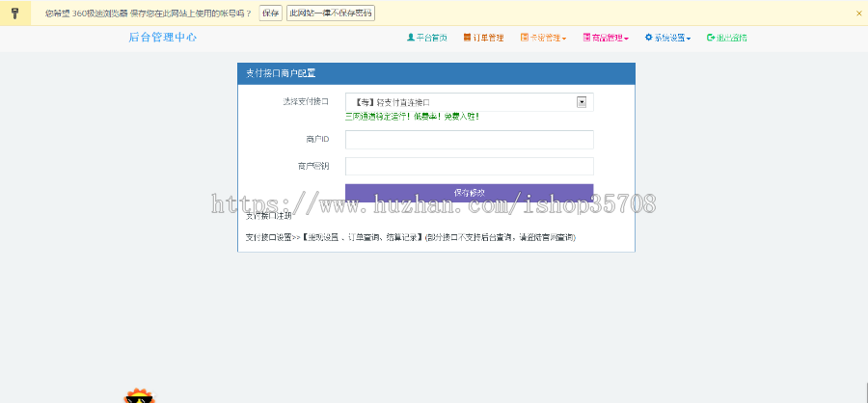Click the sunglasses sun icon at page bottom
The image size is (868, 403).
coord(139,396)
